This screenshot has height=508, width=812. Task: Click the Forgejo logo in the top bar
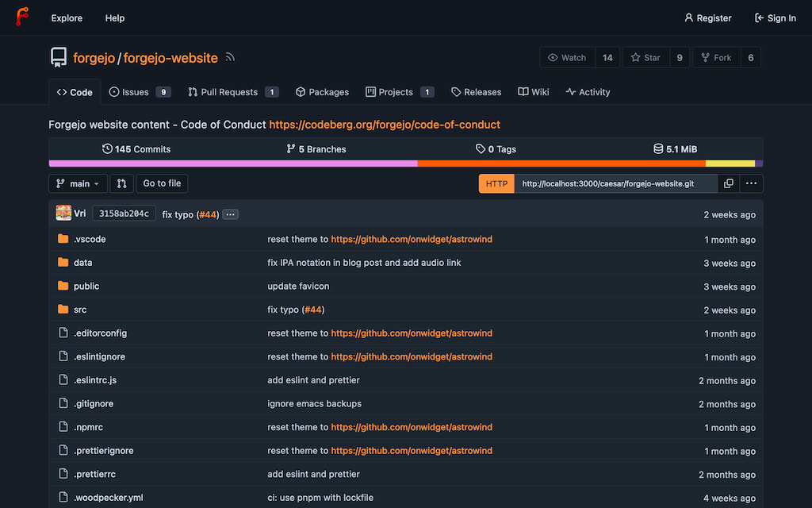click(21, 17)
